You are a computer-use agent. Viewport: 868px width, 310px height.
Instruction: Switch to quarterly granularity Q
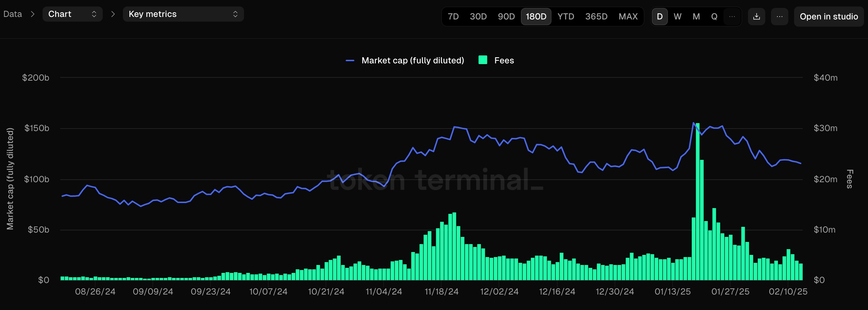[714, 17]
